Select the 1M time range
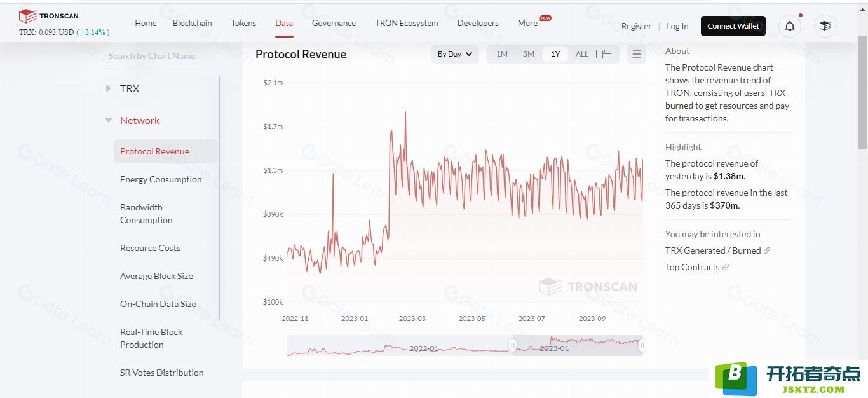The image size is (868, 398). tap(502, 54)
